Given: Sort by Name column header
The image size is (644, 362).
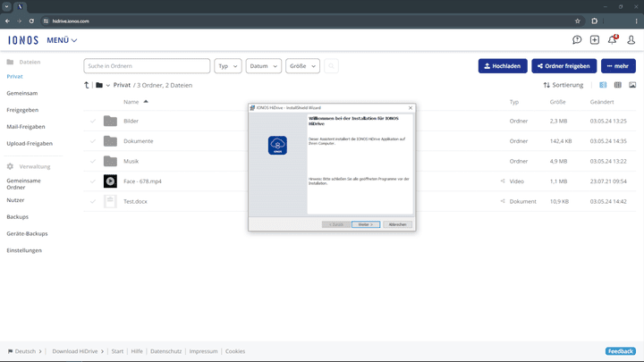Looking at the screenshot, I should pyautogui.click(x=136, y=102).
